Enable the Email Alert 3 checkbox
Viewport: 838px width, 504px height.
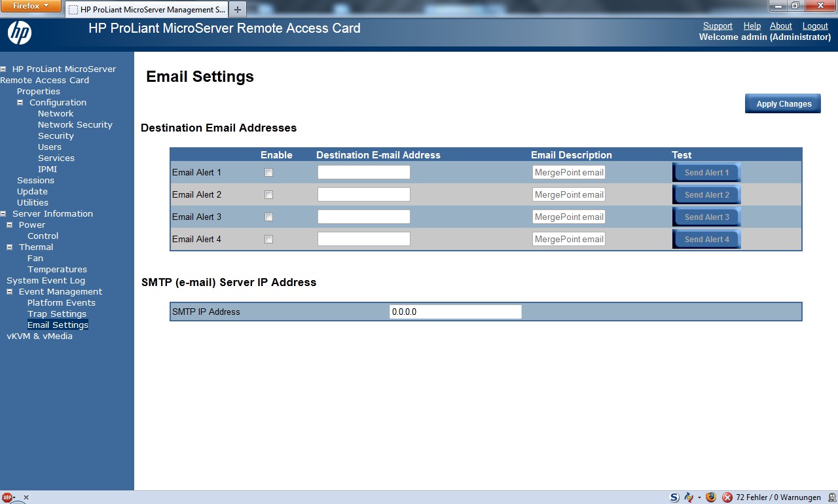(268, 217)
